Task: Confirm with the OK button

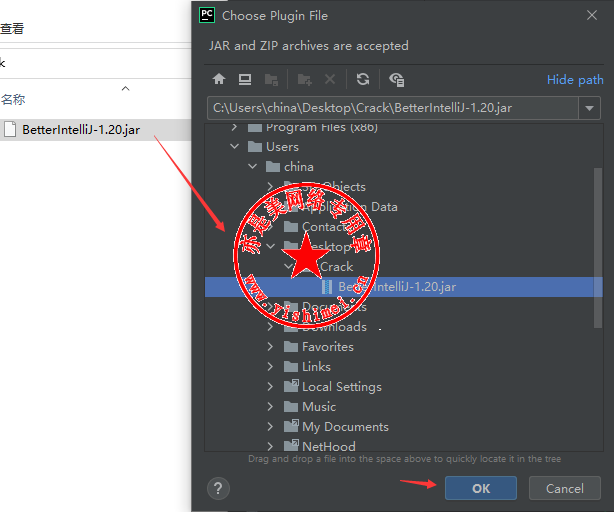Action: [x=480, y=488]
